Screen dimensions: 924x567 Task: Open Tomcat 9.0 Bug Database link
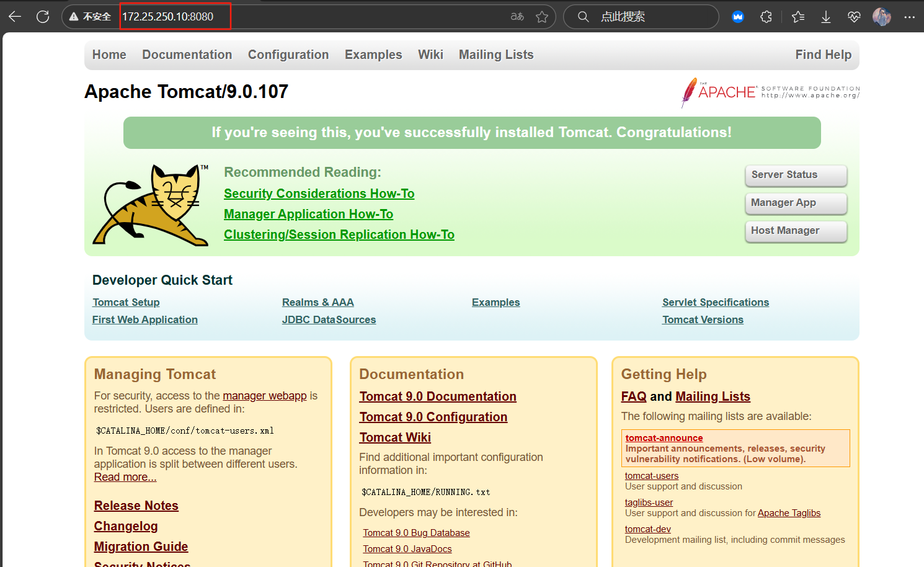coord(417,533)
